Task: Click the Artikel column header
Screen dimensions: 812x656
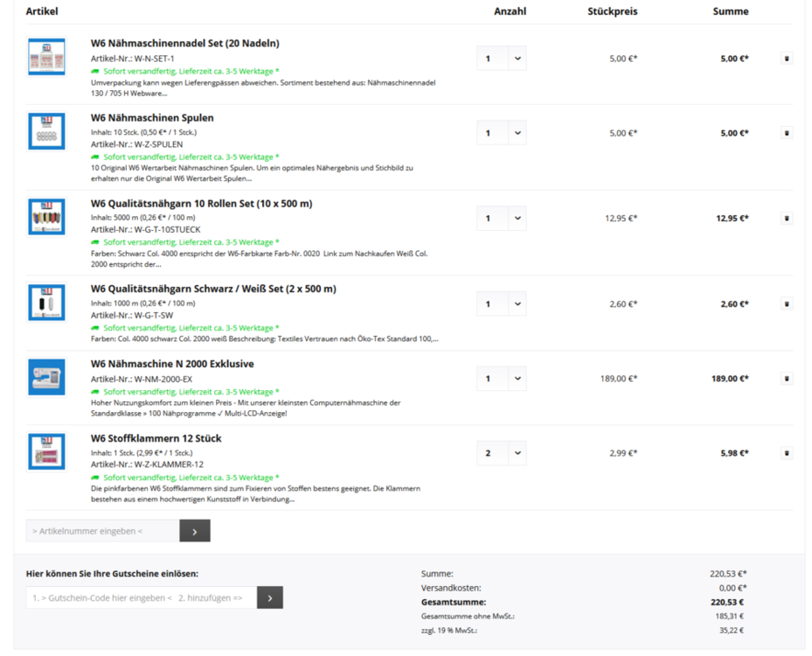Action: click(x=42, y=11)
